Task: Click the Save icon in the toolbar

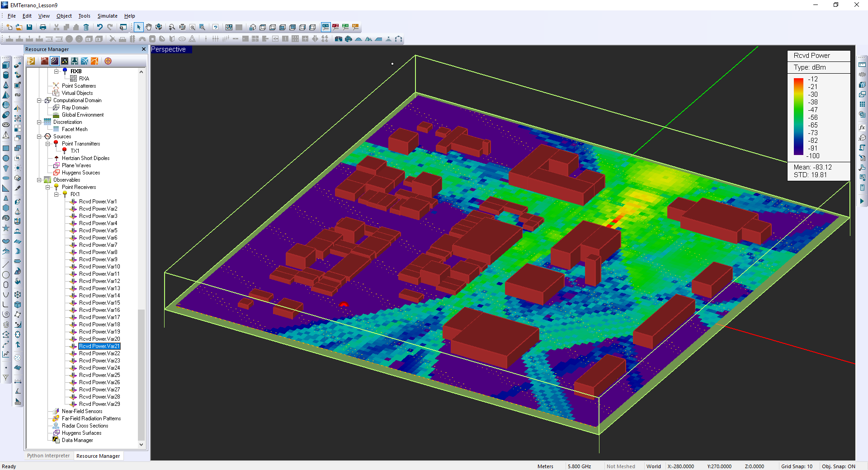Action: pyautogui.click(x=29, y=27)
